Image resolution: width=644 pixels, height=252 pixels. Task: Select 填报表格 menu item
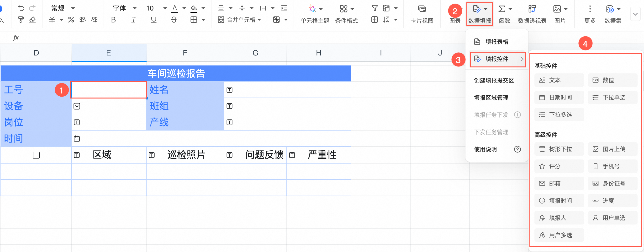click(497, 42)
